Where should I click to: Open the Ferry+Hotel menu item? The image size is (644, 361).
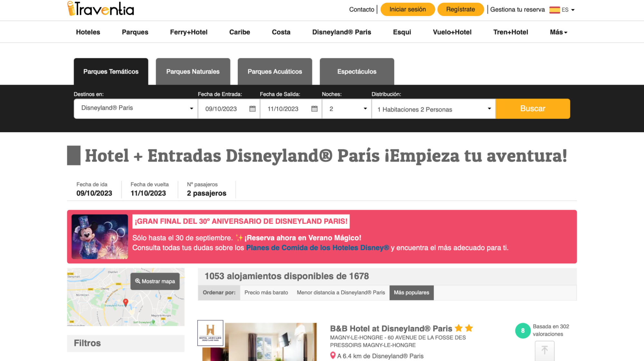(189, 32)
